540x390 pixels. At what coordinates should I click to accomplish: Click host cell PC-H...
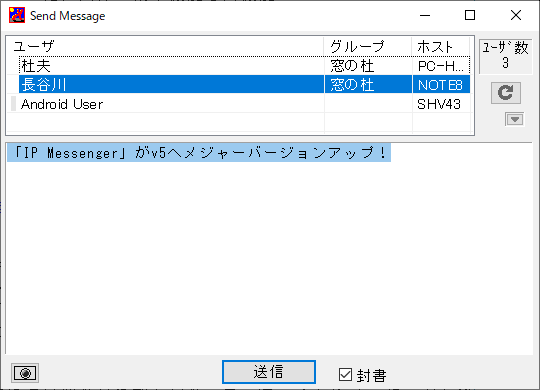pyautogui.click(x=441, y=65)
